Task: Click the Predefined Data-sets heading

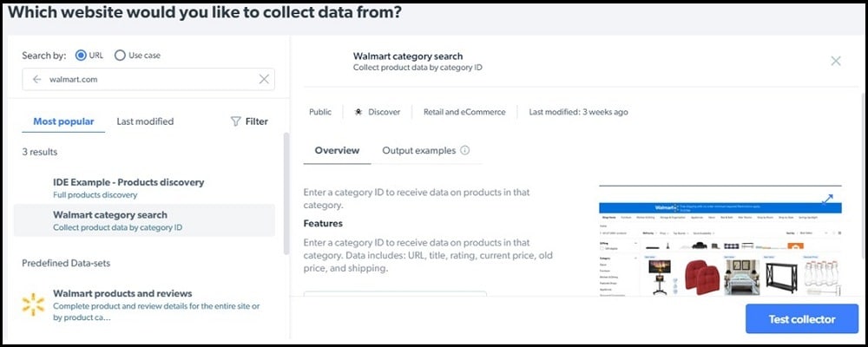Action: tap(66, 263)
